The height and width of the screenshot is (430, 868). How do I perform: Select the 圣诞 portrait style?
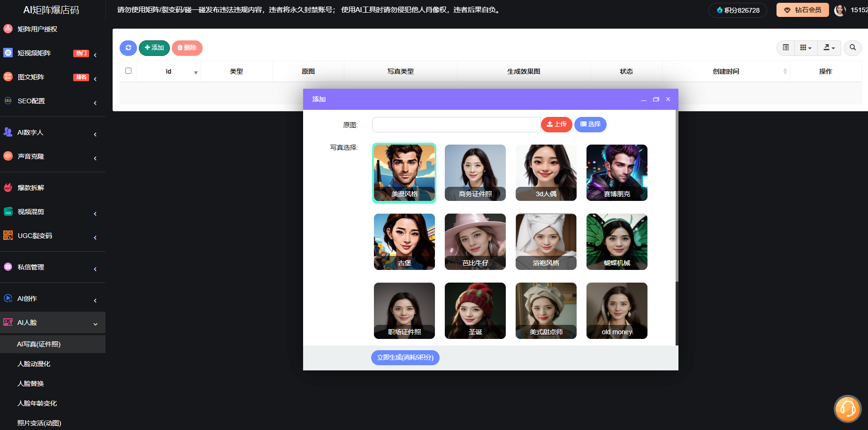pyautogui.click(x=475, y=311)
